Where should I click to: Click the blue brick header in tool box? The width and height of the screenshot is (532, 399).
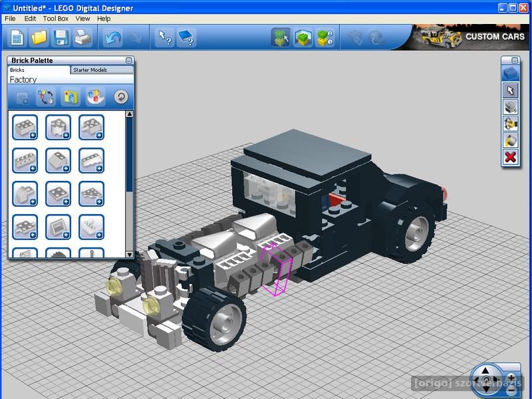[510, 73]
